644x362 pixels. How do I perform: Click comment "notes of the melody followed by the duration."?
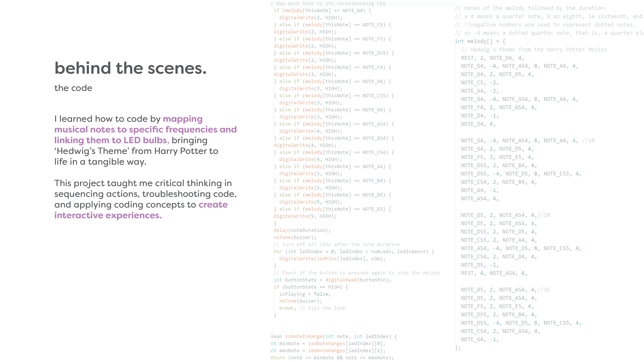coord(531,8)
